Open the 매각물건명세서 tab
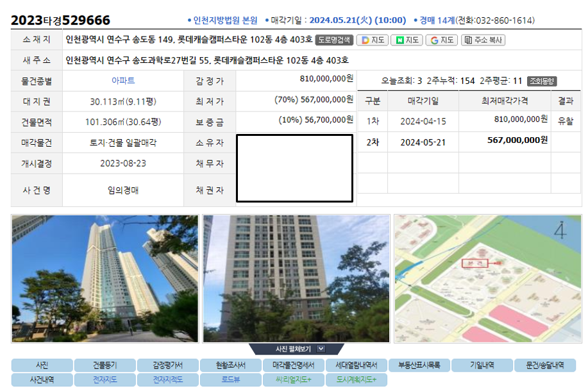 pyautogui.click(x=293, y=365)
